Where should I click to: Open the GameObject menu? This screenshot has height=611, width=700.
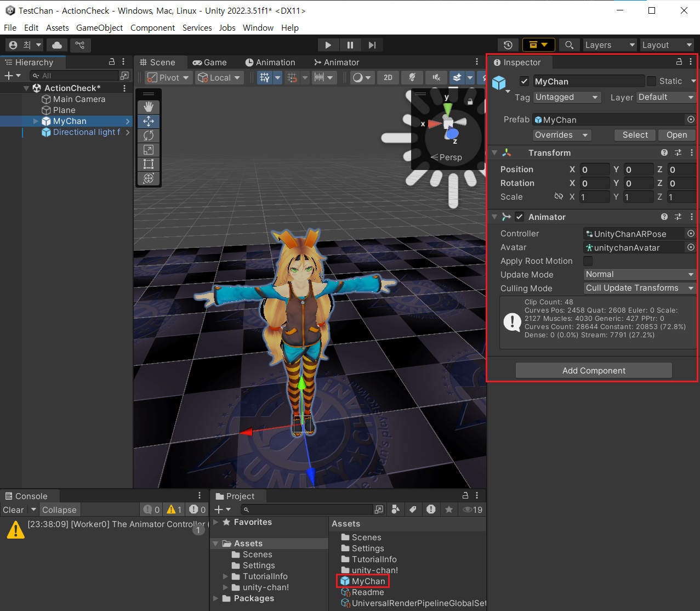point(99,27)
